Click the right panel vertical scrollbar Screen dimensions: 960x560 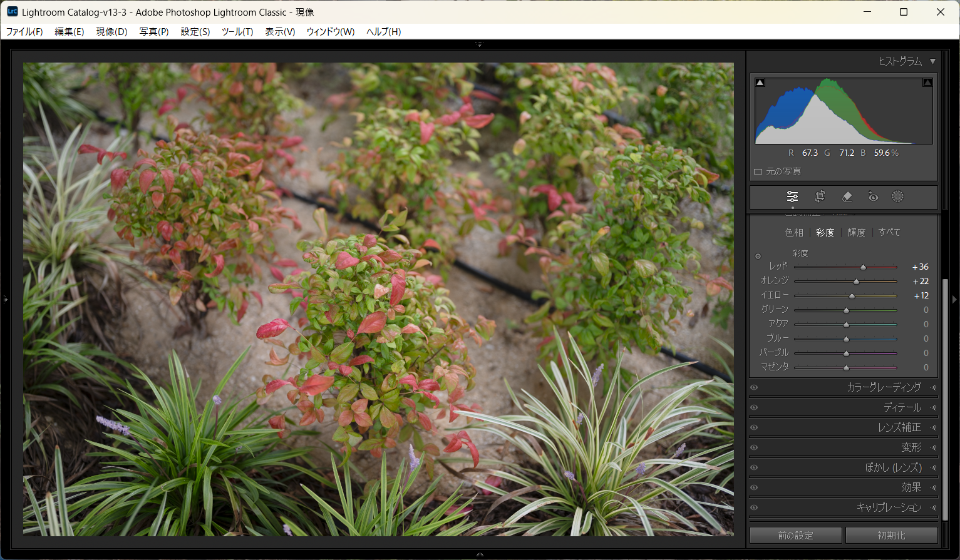pyautogui.click(x=946, y=400)
